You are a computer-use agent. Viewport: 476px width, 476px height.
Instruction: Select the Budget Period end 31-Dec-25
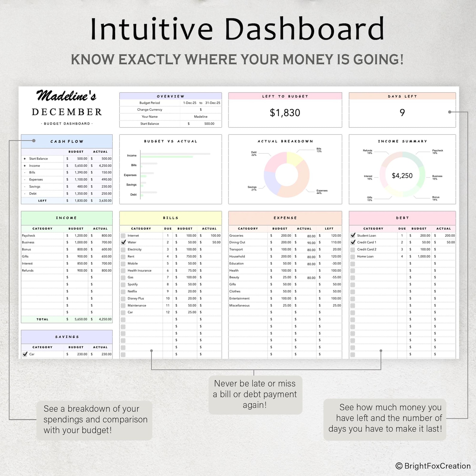click(x=213, y=103)
